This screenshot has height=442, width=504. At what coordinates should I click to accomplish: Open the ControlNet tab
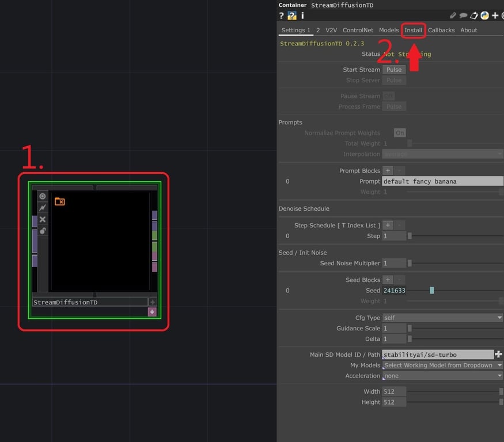358,30
